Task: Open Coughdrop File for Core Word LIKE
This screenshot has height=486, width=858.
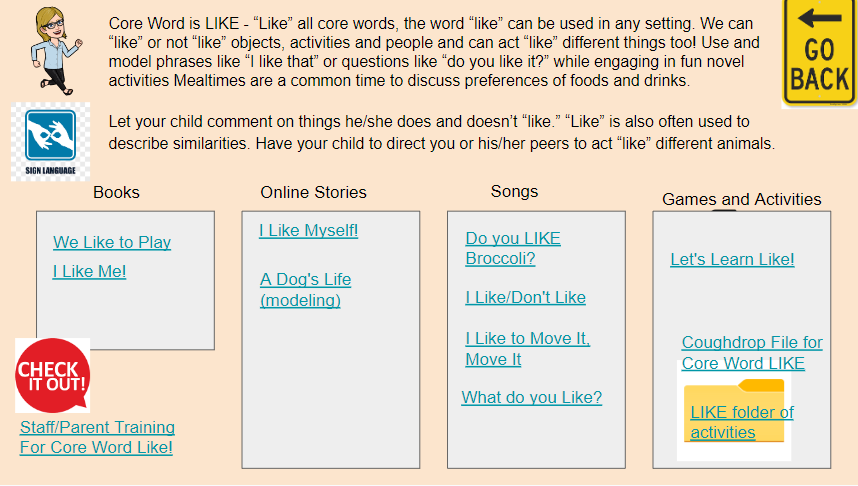Action: (752, 352)
